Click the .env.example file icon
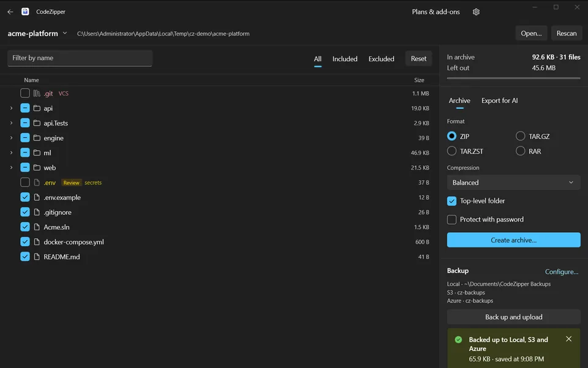 click(37, 197)
